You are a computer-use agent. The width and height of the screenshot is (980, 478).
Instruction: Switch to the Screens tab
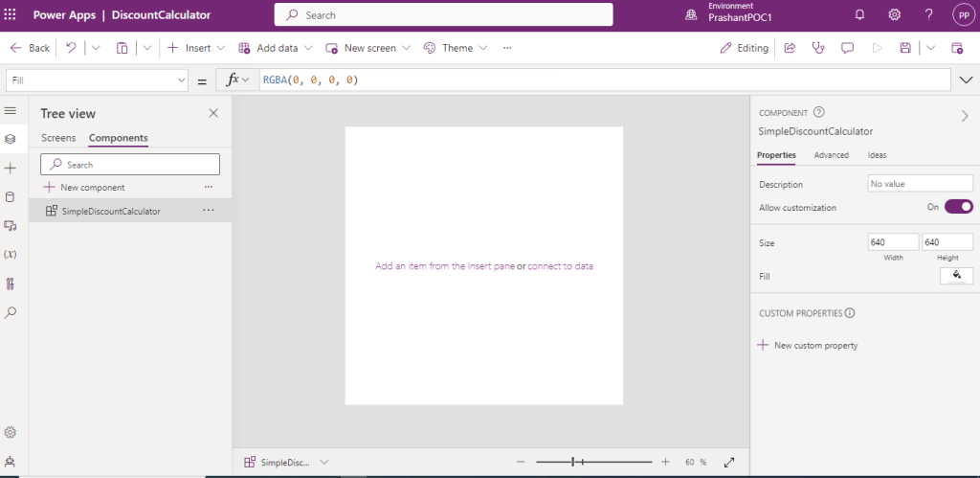pyautogui.click(x=58, y=138)
